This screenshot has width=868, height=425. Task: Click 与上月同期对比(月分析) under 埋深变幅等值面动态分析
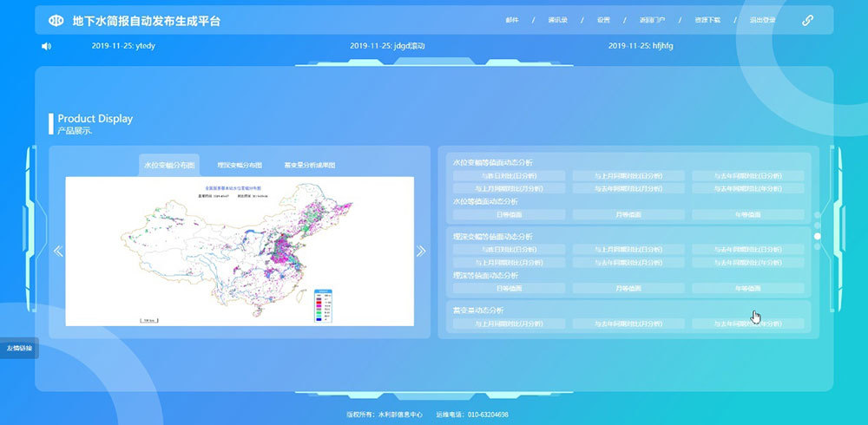(510, 262)
